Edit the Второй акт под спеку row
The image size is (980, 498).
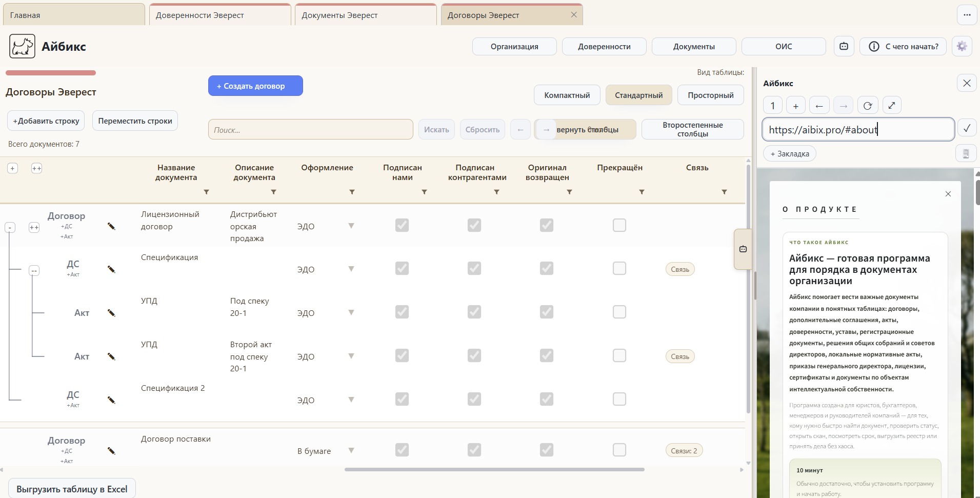(111, 356)
